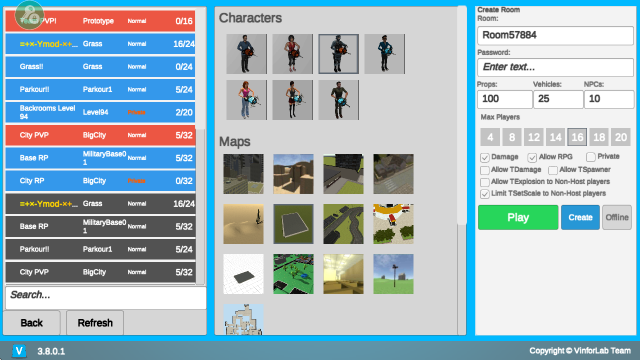640x360 pixels.
Task: Click the green Play button
Action: pos(518,218)
